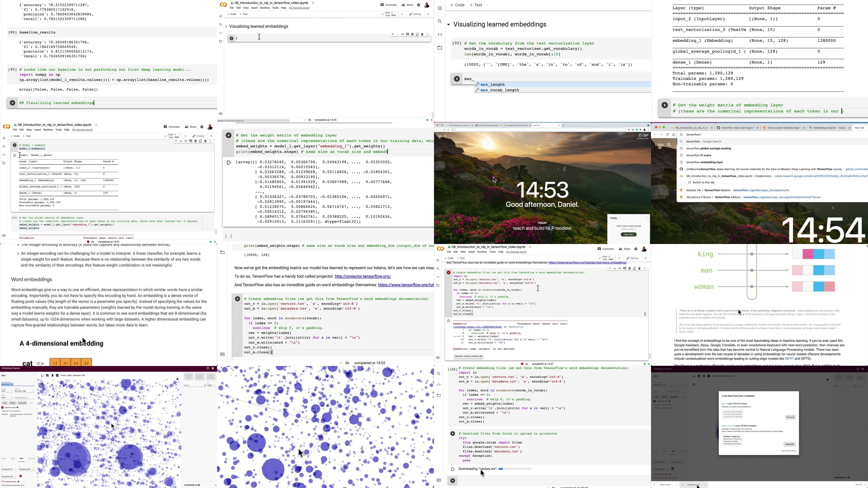
Task: Open the Word2Vec 10K tensor dropdown (Points: 10000 projector)
Action: [x=18, y=384]
